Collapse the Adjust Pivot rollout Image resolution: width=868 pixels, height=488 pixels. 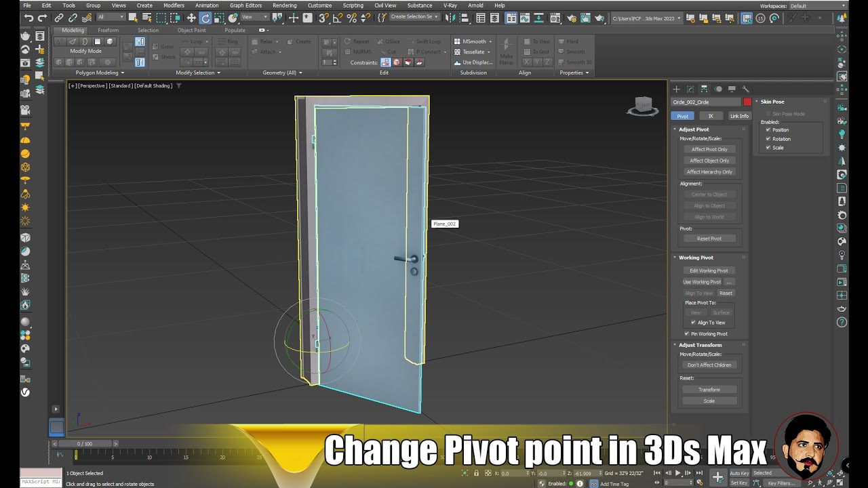click(x=694, y=129)
